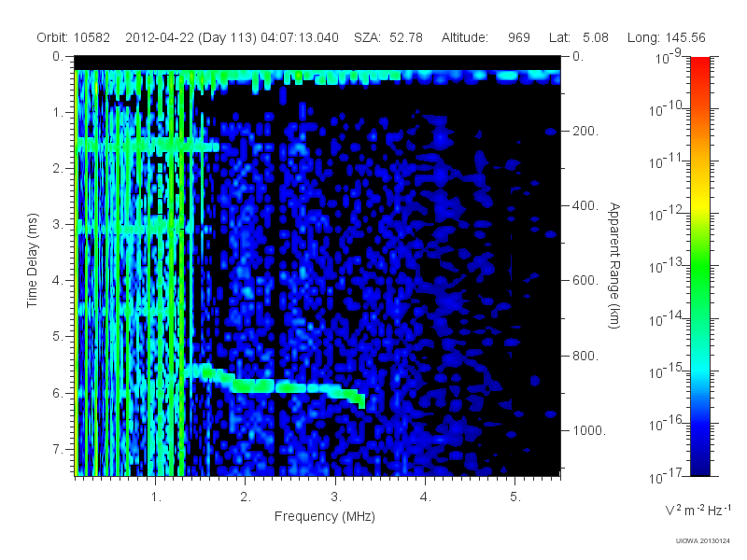
Task: Click the Orbit: 10582 header text
Action: pyautogui.click(x=74, y=37)
